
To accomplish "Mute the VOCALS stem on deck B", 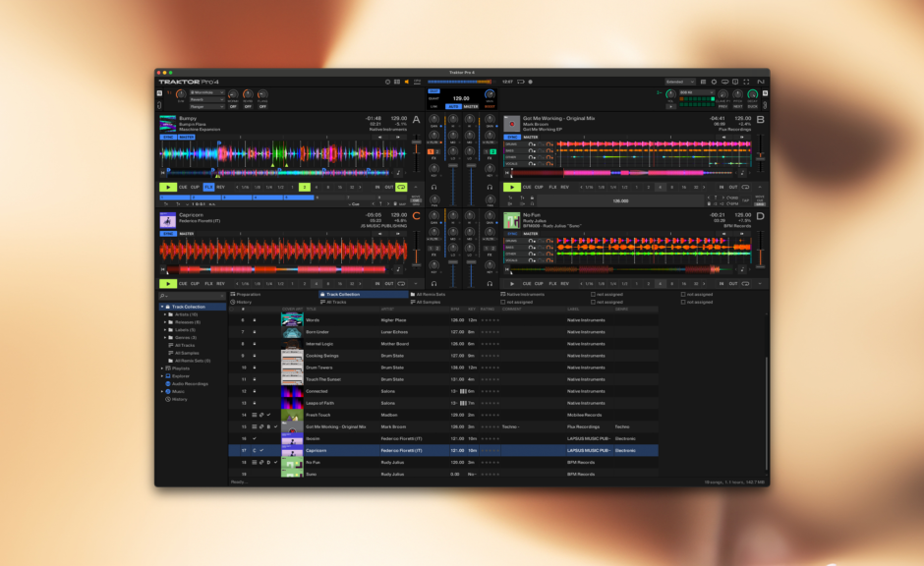I will [x=531, y=164].
